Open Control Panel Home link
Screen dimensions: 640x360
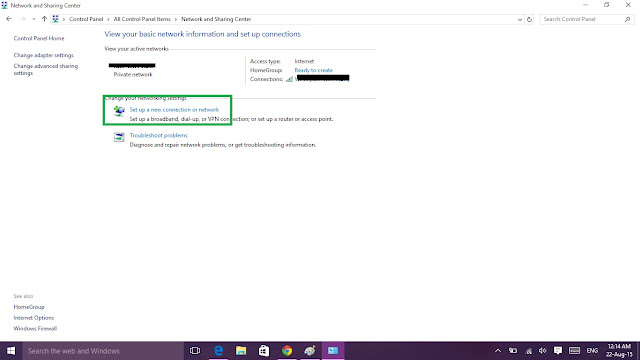[x=39, y=38]
